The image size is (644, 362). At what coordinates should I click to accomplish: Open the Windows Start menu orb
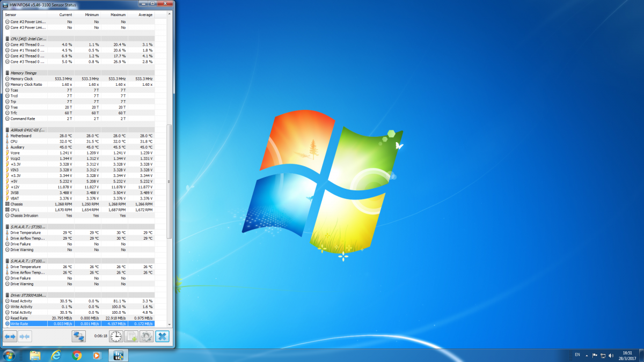[9, 355]
